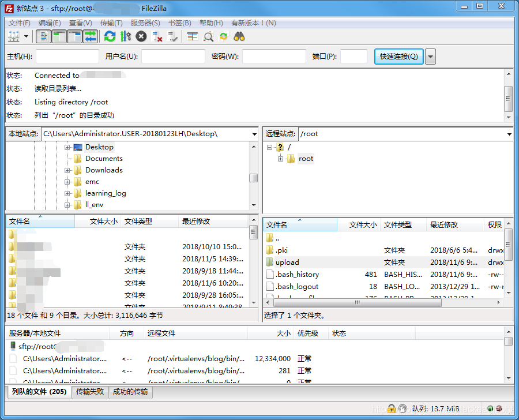Screen dimensions: 519x420
Task: Select local folder dated 2018/11/5
Action: (127, 258)
